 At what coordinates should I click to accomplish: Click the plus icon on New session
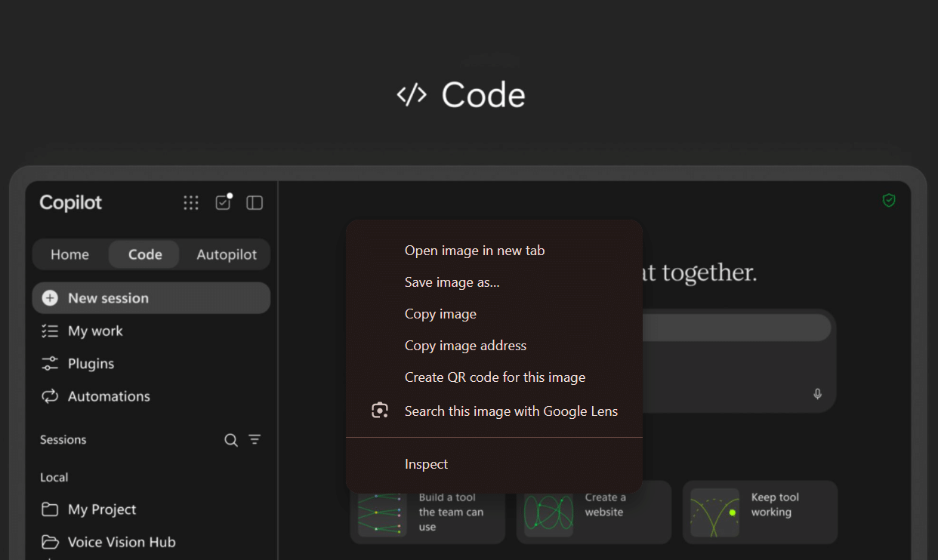coord(50,298)
